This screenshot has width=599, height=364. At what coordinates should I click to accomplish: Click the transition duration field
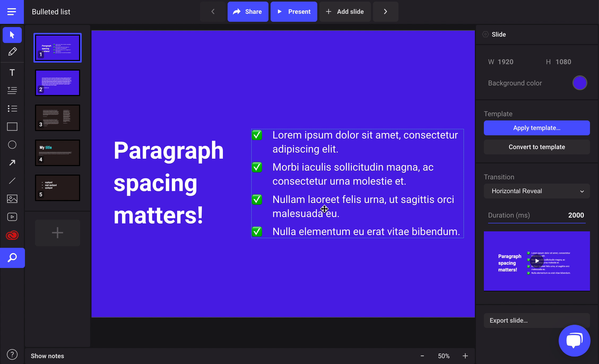coord(576,215)
